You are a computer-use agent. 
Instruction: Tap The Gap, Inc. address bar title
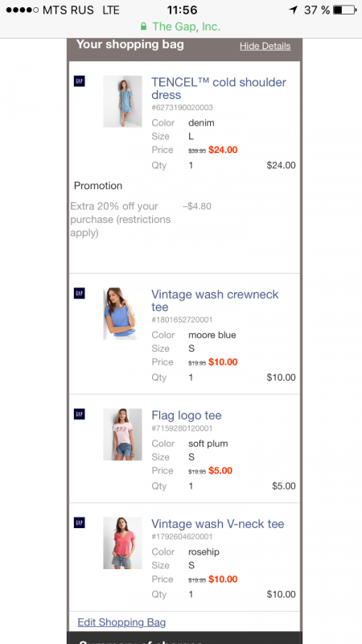187,27
